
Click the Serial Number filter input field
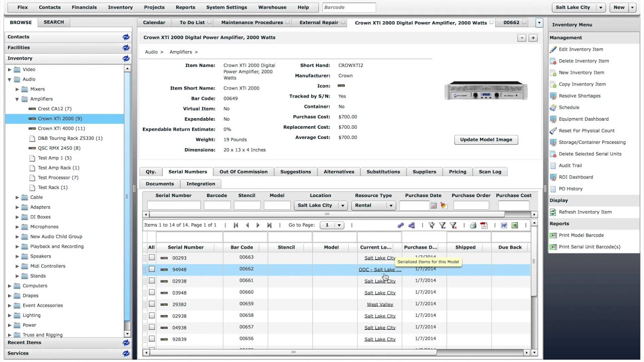click(174, 205)
